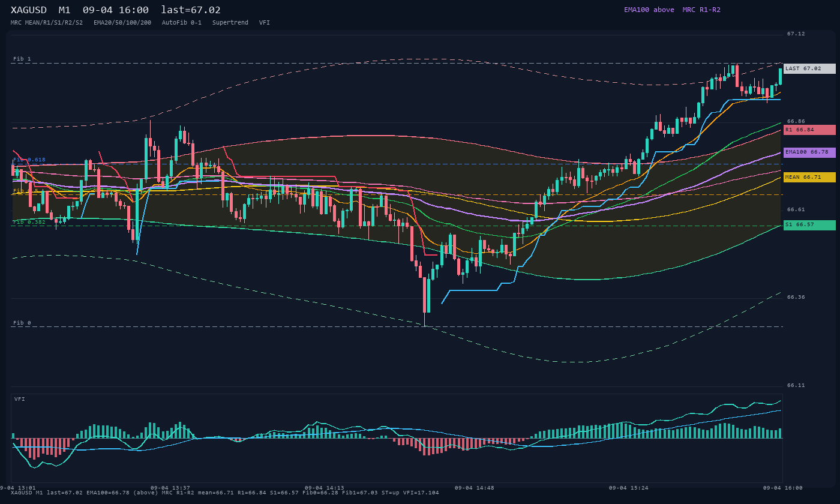Click VFI in the top indicator legend
Viewport: 840px width, 504px height.
(265, 23)
